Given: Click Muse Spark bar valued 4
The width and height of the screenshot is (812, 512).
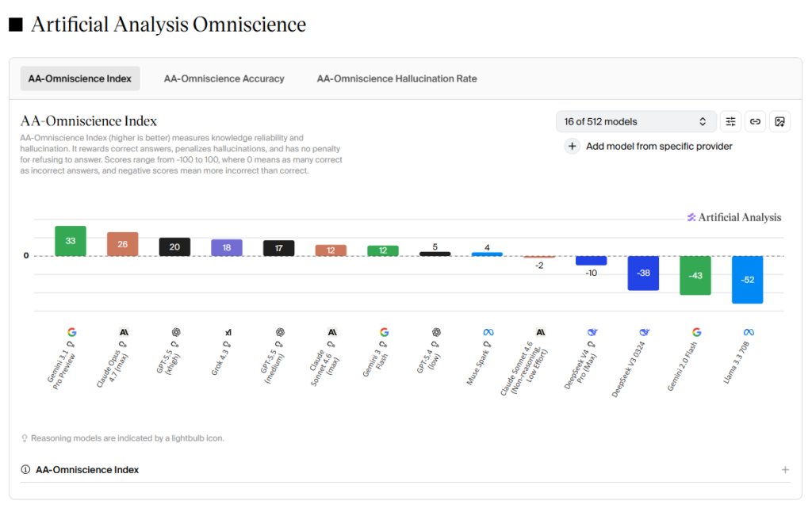Looking at the screenshot, I should 487,254.
